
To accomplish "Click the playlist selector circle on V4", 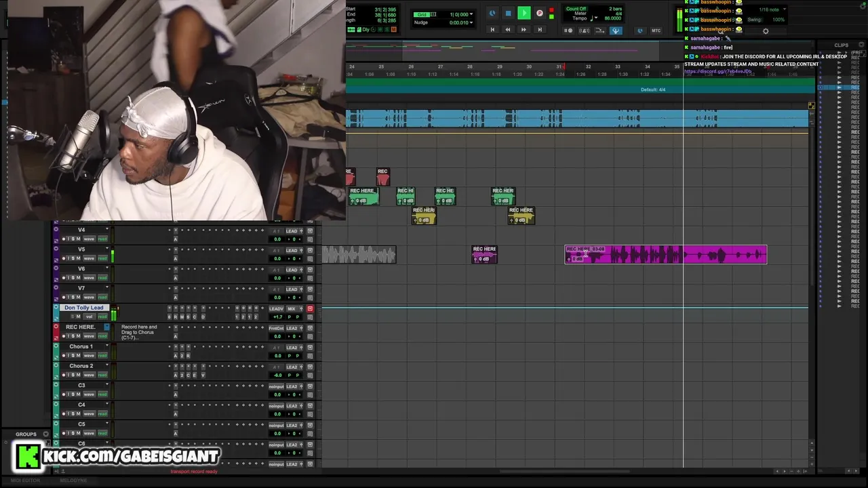I will point(56,230).
